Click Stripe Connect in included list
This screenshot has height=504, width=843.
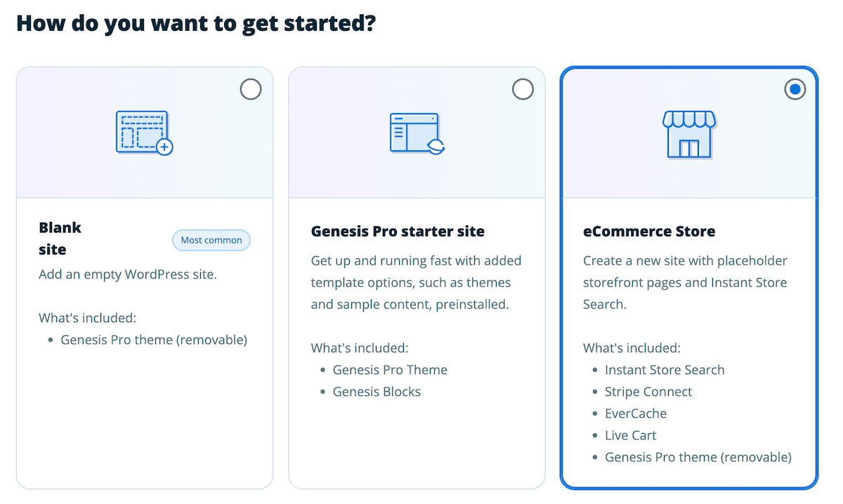tap(648, 392)
